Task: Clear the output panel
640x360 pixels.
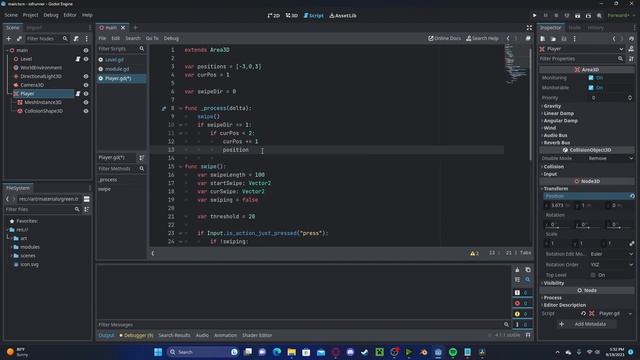Action: 517,269
